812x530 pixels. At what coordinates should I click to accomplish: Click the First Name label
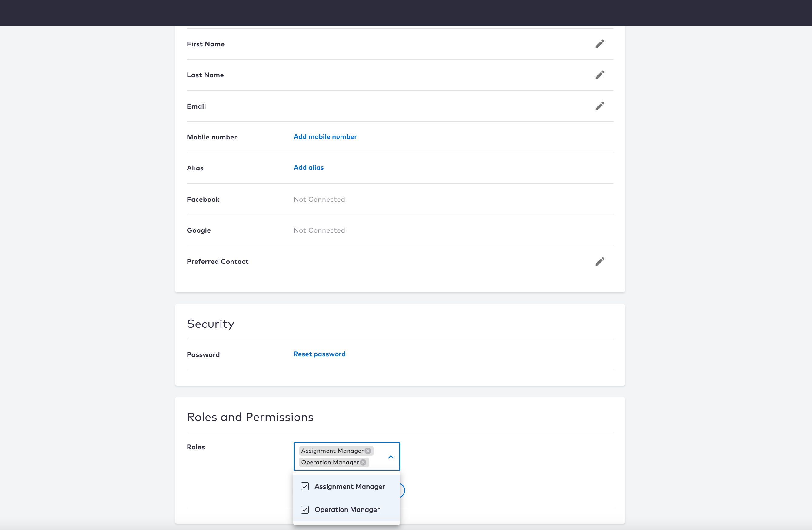coord(206,44)
